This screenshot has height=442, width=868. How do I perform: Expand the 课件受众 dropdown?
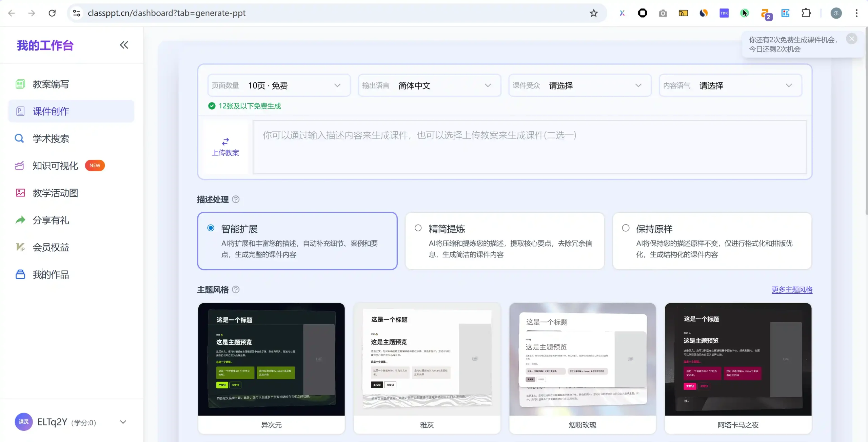tap(580, 85)
